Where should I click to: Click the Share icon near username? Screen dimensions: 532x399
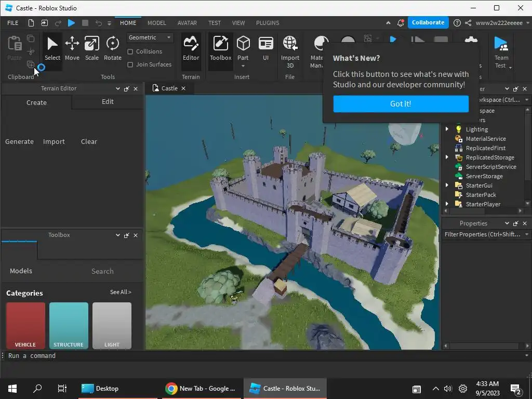point(468,23)
